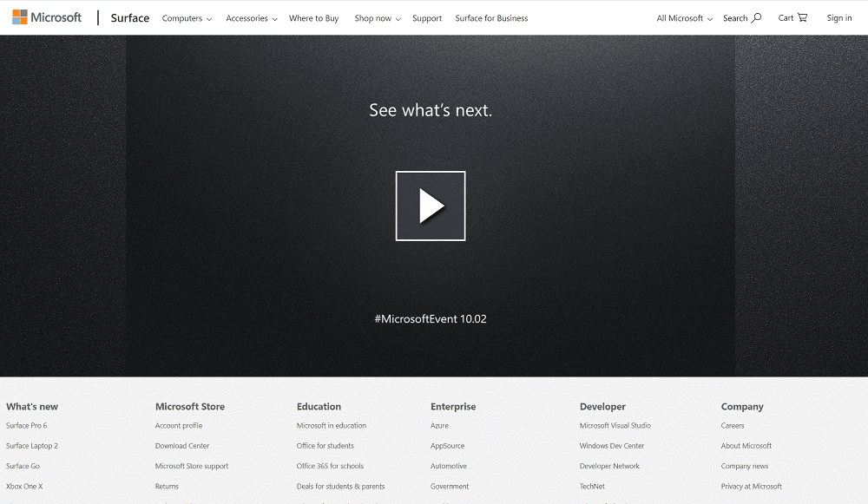
Task: Click the See what's next headline
Action: pyautogui.click(x=431, y=110)
